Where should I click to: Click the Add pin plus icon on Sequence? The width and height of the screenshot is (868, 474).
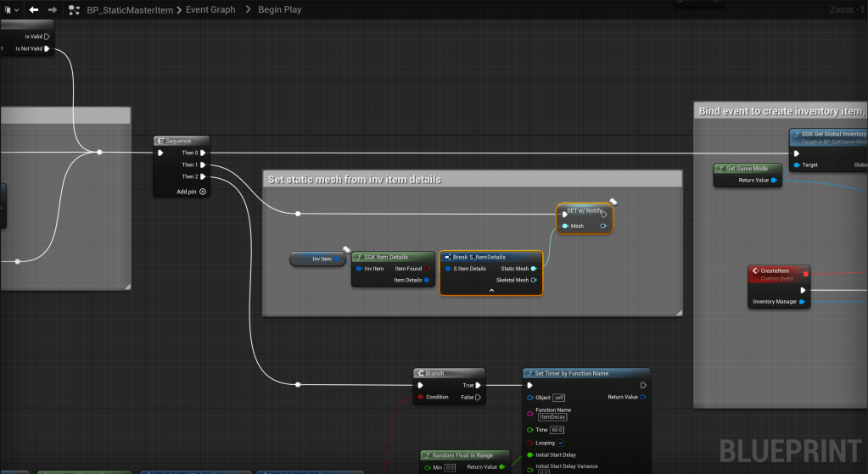(x=203, y=192)
